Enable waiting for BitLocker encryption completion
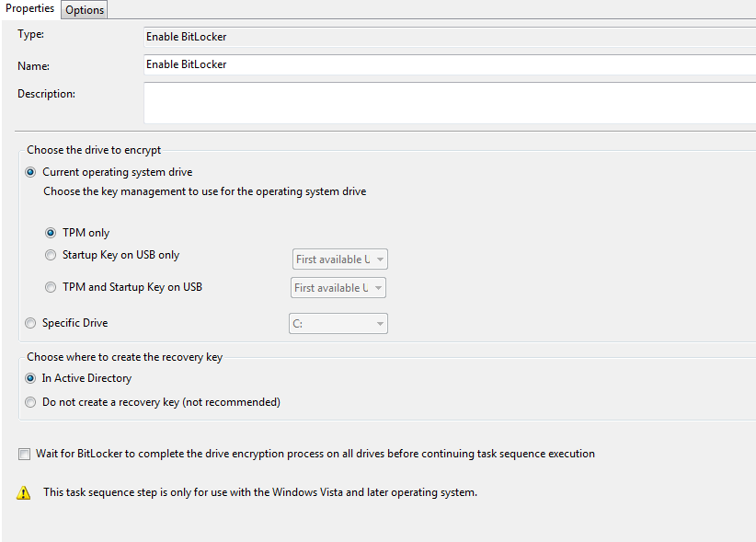756x542 pixels. (x=24, y=453)
